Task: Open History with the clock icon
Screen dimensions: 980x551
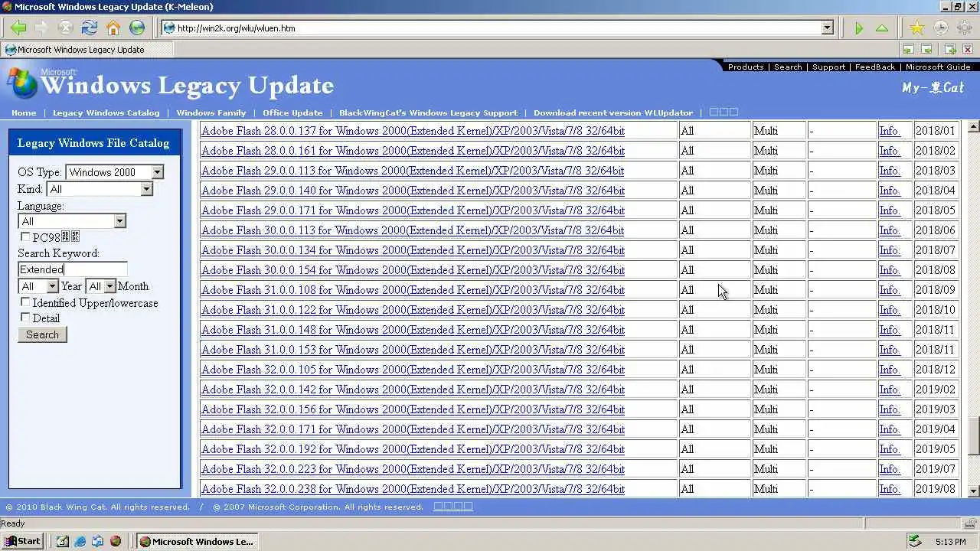Action: pos(940,28)
